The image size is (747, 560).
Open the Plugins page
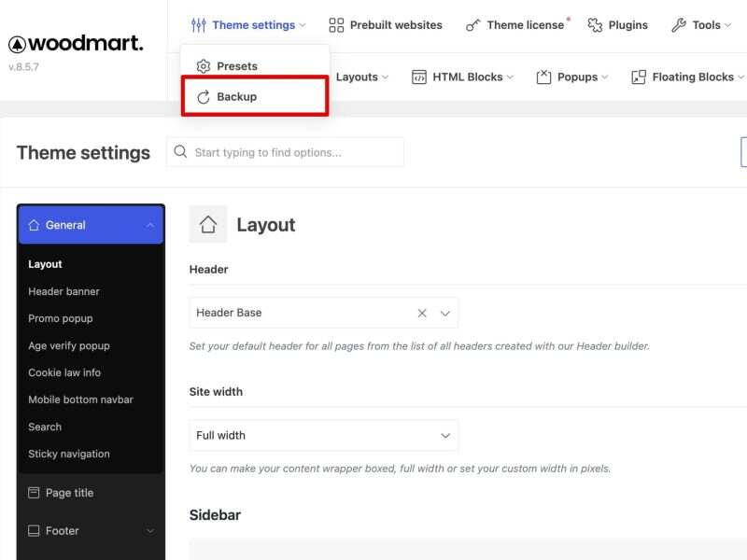(617, 25)
